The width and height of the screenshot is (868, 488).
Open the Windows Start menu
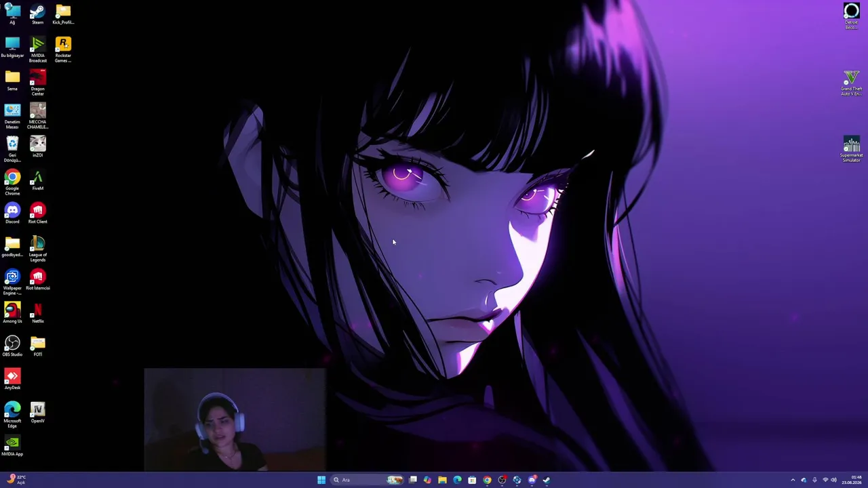(x=321, y=480)
